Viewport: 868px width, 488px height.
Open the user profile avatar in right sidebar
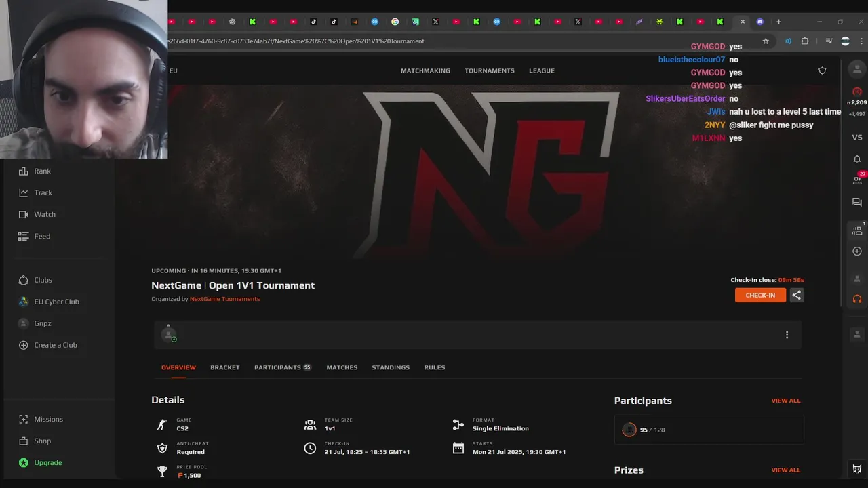857,69
